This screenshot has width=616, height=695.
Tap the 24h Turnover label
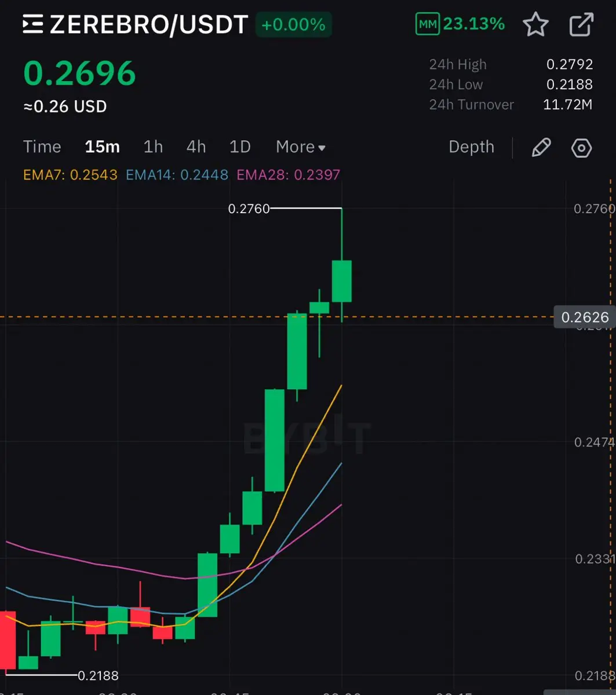coord(471,105)
